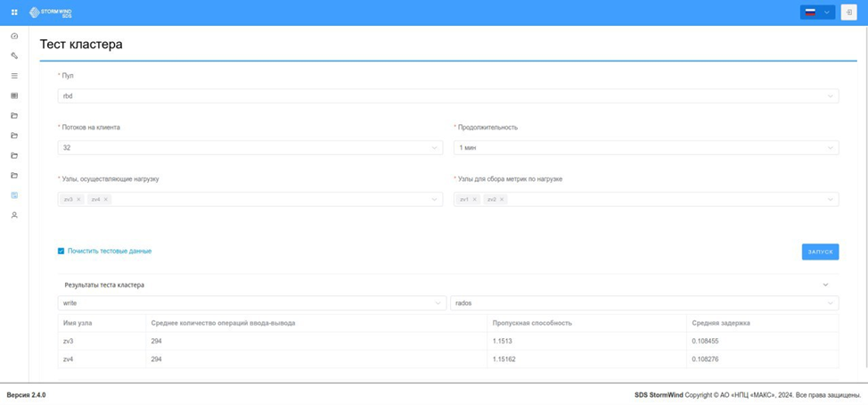Click the Тест кластера page title
The image size is (868, 405).
click(x=81, y=45)
